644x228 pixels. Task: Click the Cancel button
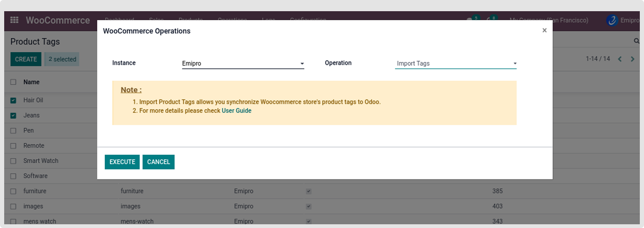click(x=158, y=162)
